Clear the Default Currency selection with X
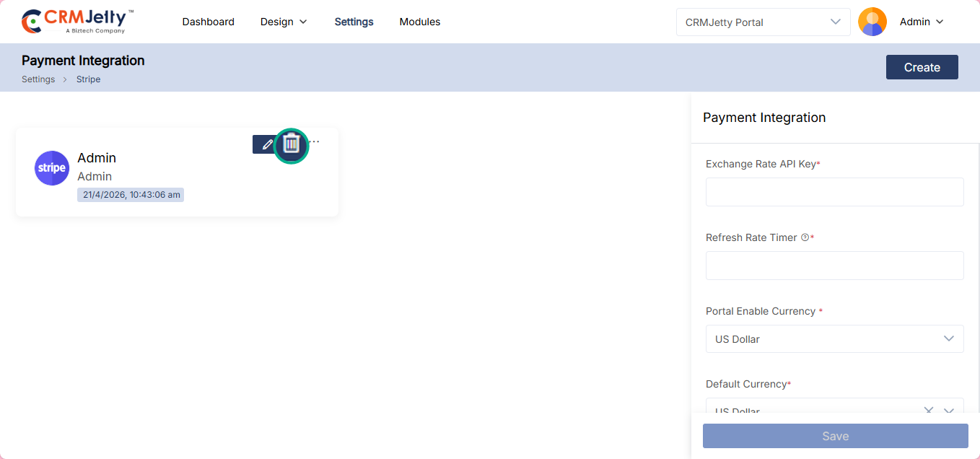The width and height of the screenshot is (980, 459). tap(929, 411)
